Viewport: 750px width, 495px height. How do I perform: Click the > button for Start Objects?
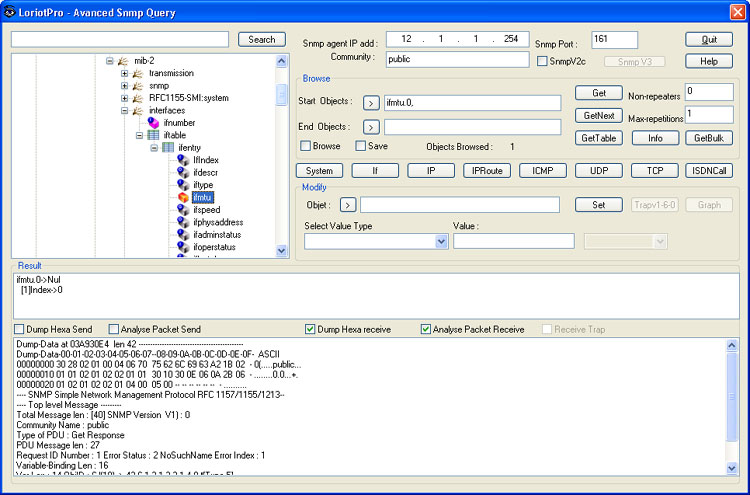pos(371,102)
